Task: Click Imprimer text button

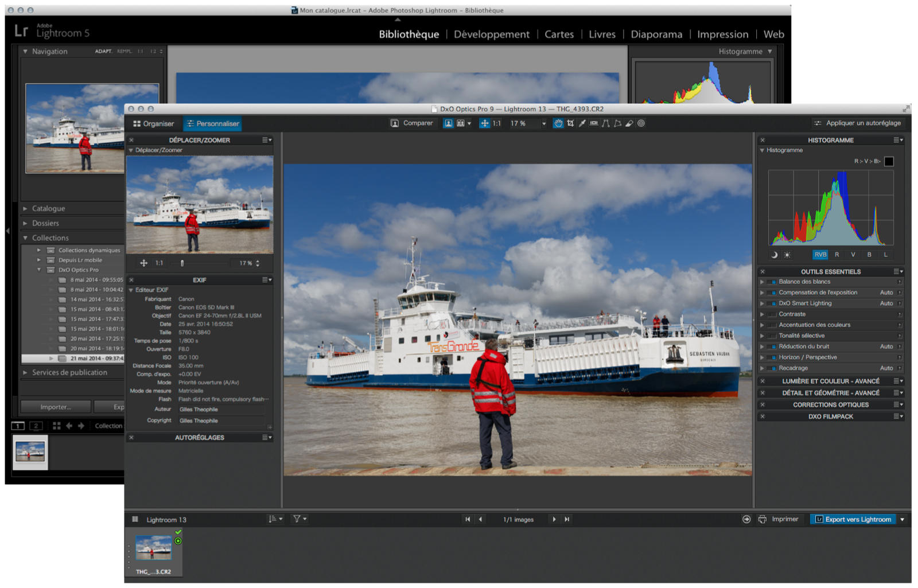Action: click(x=785, y=519)
